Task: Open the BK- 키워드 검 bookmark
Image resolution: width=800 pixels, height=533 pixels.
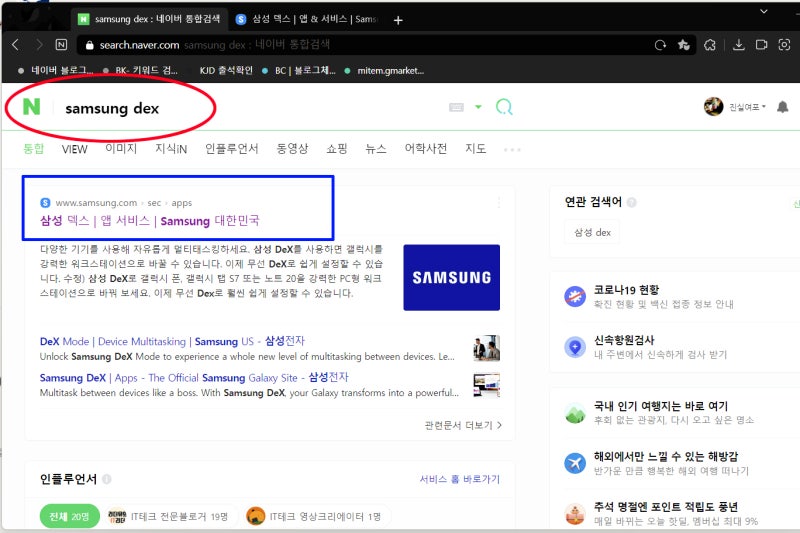Action: [141, 70]
